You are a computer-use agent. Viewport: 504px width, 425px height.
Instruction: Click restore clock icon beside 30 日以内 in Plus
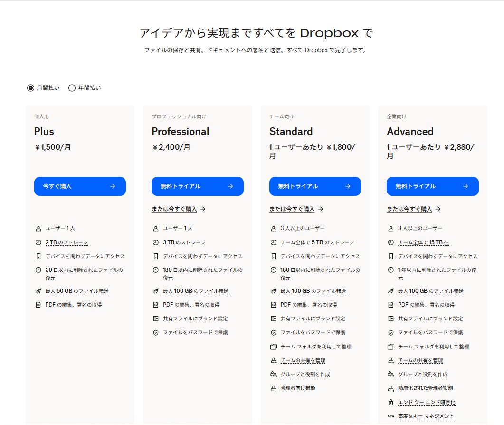click(38, 270)
